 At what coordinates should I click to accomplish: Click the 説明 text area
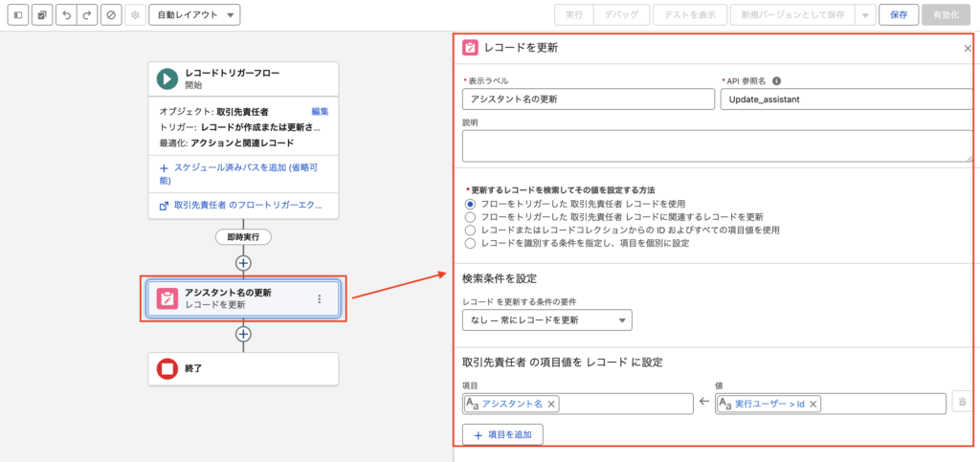pyautogui.click(x=717, y=146)
